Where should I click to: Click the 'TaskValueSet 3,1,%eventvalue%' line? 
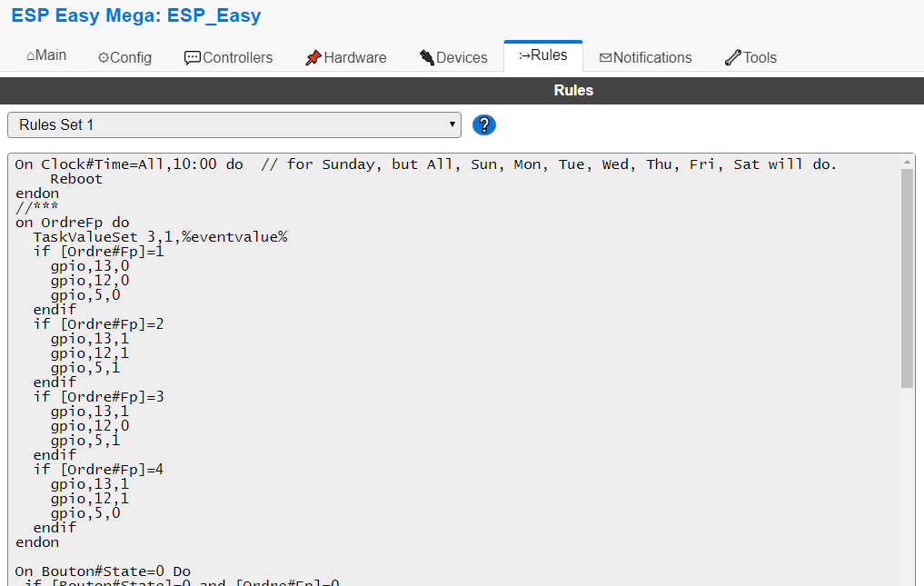pos(160,237)
